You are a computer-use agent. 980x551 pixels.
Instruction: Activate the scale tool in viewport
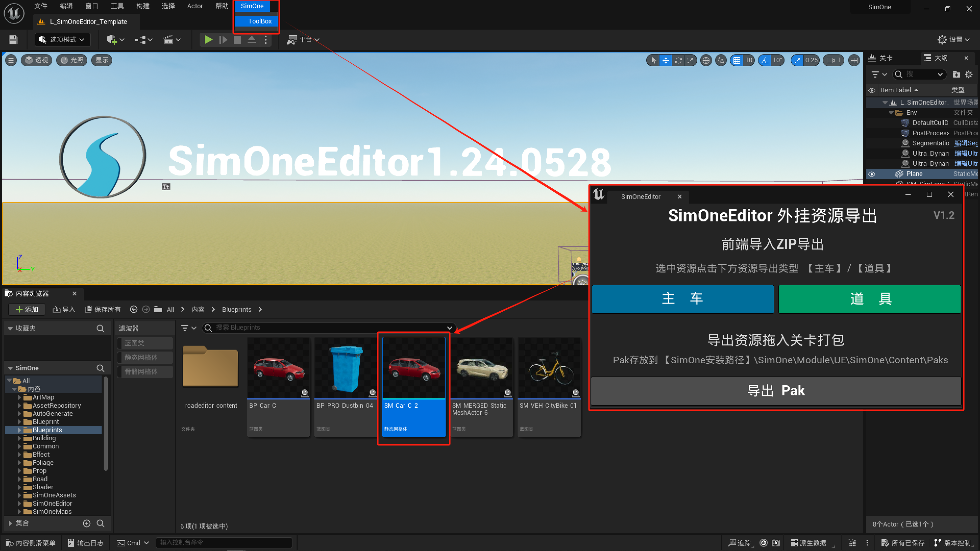690,60
